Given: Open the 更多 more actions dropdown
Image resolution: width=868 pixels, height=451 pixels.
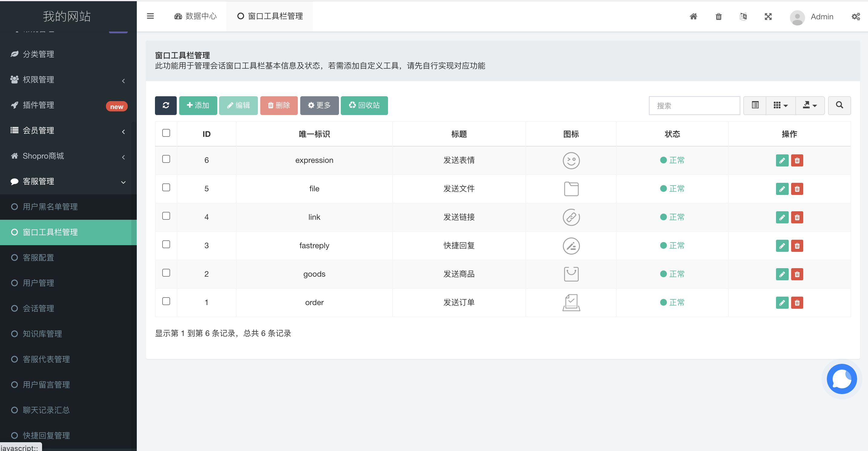Looking at the screenshot, I should 319,106.
